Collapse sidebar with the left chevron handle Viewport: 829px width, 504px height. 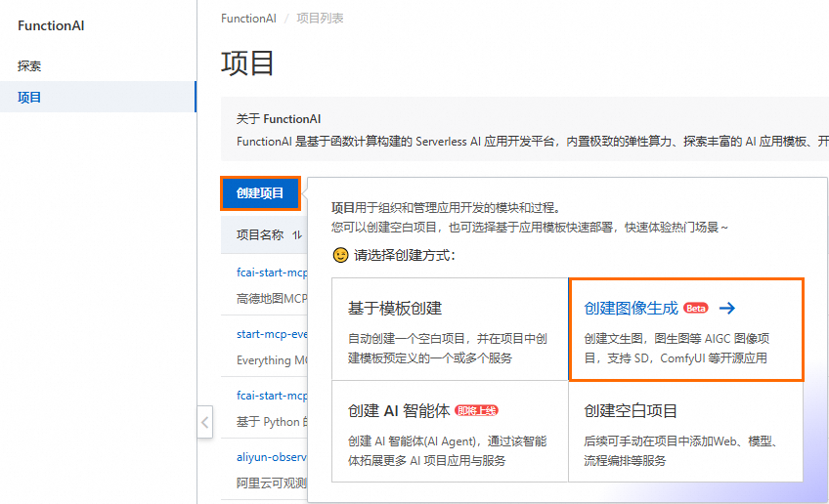(x=205, y=422)
